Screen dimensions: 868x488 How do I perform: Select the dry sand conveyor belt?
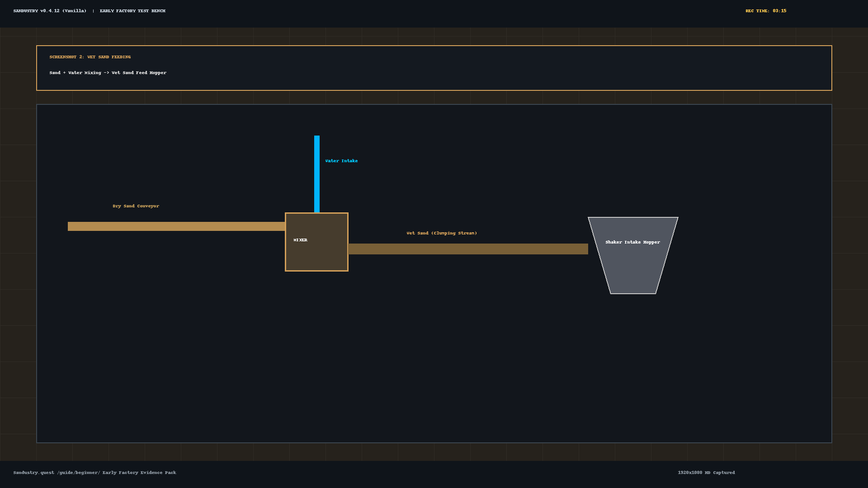click(x=176, y=226)
